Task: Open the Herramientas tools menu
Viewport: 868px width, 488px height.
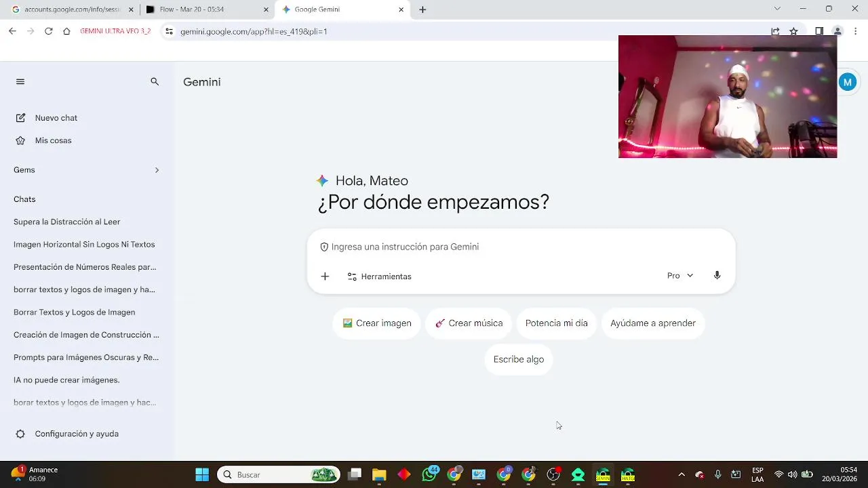Action: point(380,277)
